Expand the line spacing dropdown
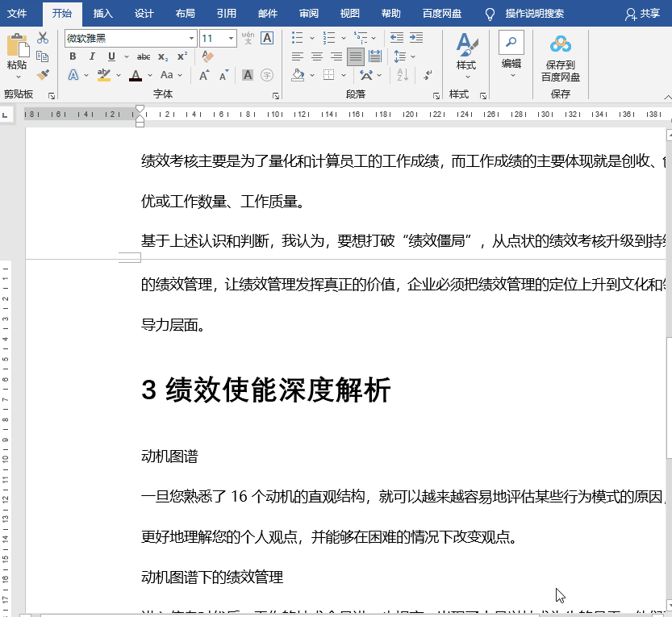This screenshot has height=617, width=672. 414,56
